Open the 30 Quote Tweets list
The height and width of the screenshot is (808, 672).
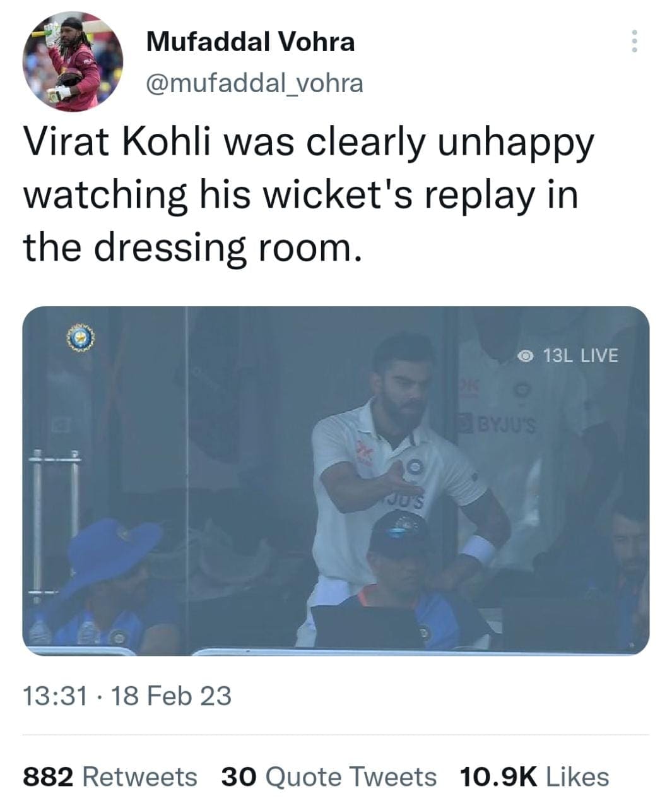328,776
